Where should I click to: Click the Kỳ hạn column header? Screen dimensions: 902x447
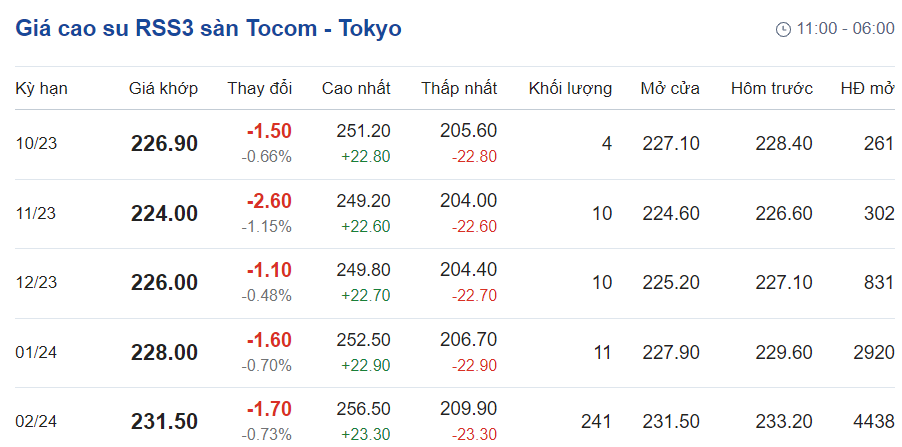(41, 89)
